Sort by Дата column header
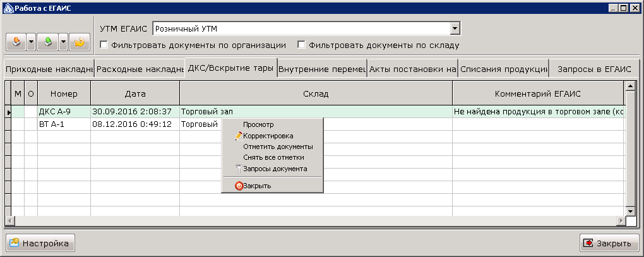The height and width of the screenshot is (257, 644). tap(135, 93)
